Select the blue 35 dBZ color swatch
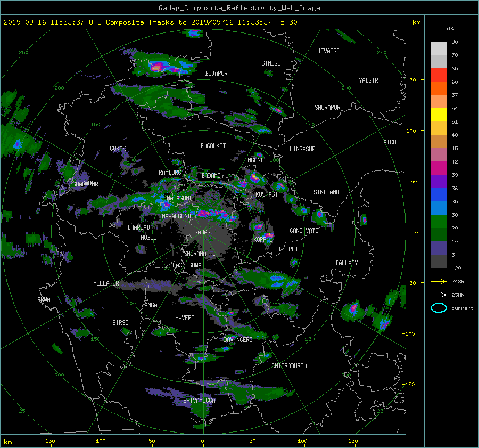 pyautogui.click(x=439, y=195)
